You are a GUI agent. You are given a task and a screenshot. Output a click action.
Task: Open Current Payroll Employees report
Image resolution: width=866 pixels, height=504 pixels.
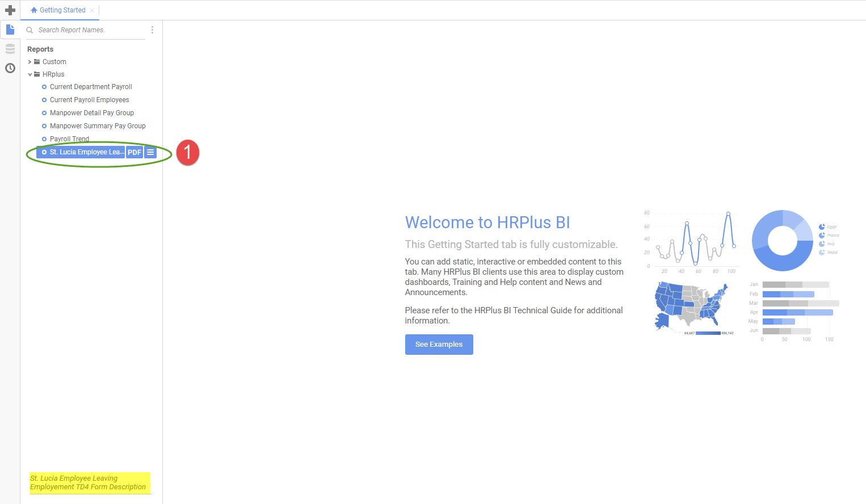90,100
